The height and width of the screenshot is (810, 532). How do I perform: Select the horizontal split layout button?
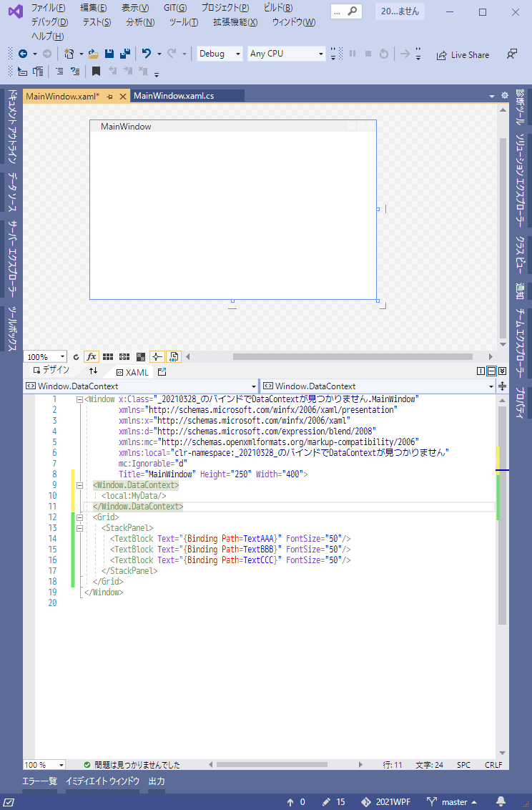492,371
